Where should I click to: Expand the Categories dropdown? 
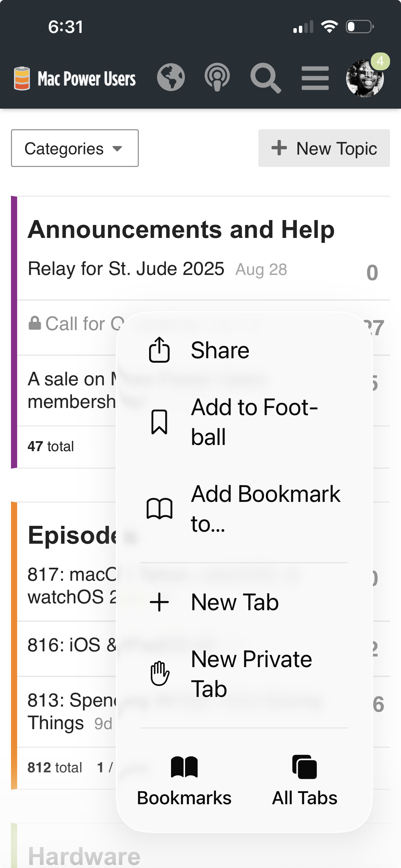[x=75, y=148]
